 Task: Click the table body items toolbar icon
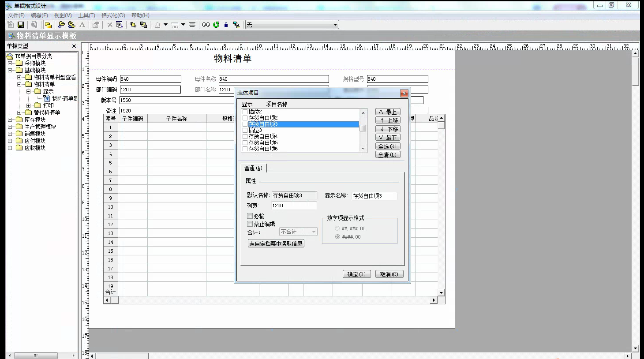point(119,25)
